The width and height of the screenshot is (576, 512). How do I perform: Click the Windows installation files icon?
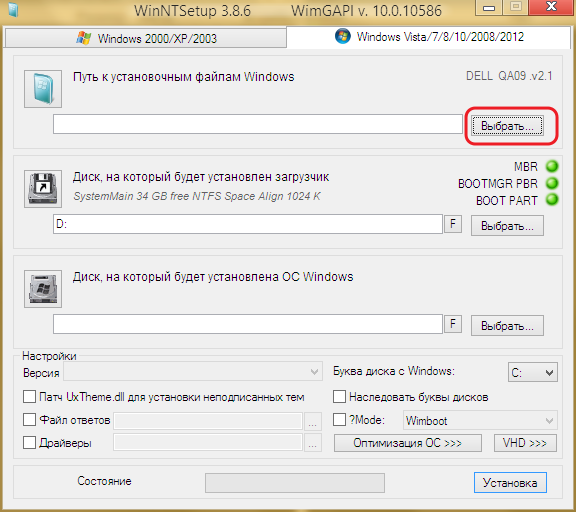(x=43, y=89)
